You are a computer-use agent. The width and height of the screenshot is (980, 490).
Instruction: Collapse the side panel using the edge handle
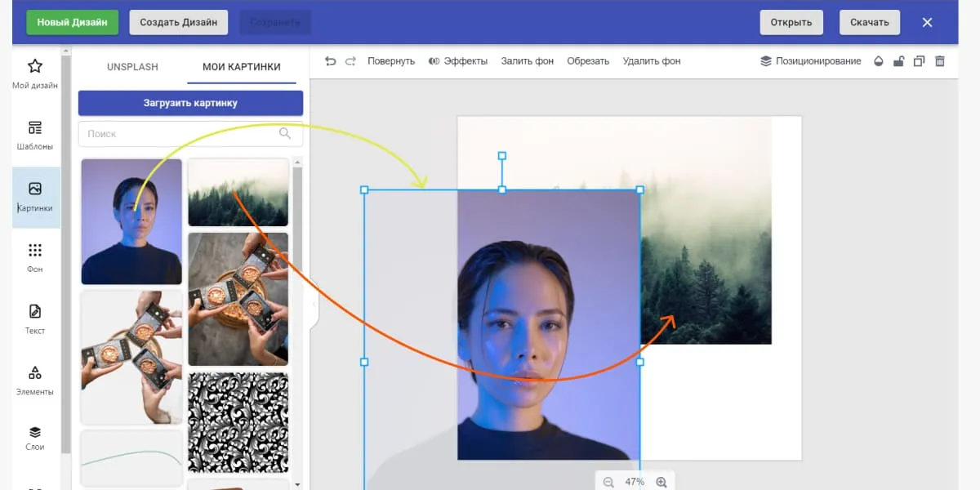coord(314,304)
